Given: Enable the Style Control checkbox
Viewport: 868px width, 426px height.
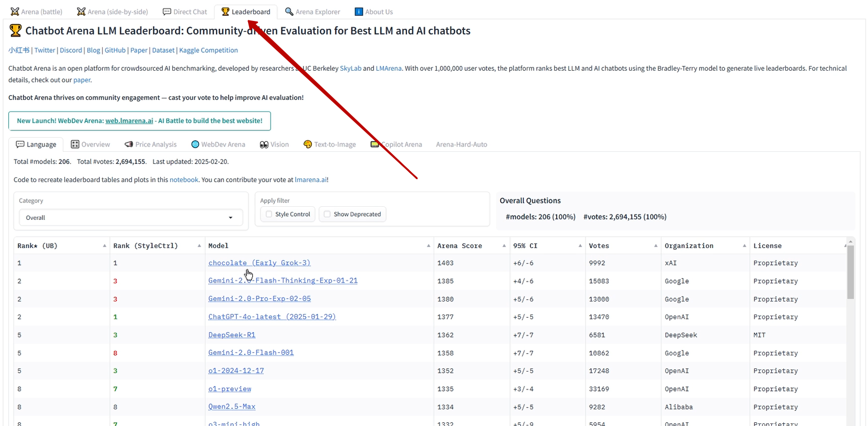Looking at the screenshot, I should click(269, 214).
